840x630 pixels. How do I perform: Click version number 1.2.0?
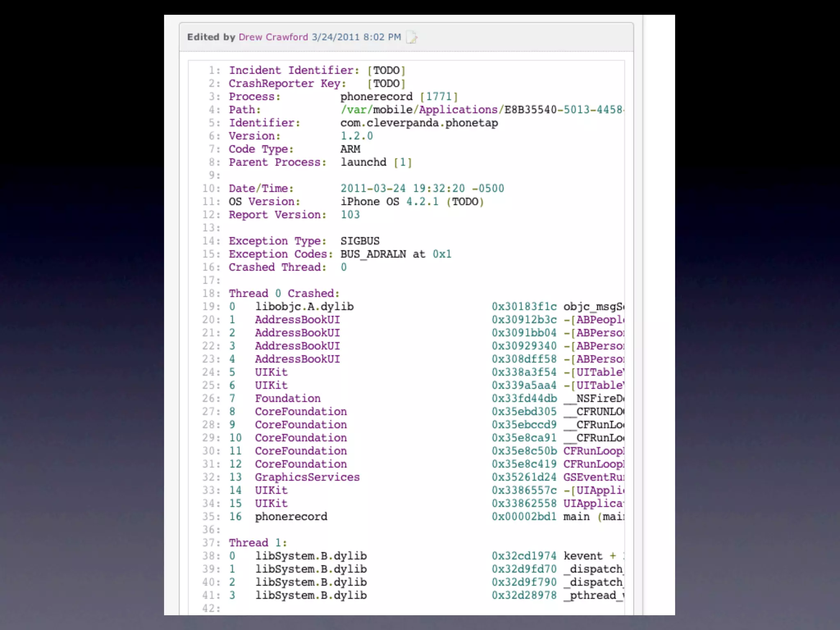(356, 136)
